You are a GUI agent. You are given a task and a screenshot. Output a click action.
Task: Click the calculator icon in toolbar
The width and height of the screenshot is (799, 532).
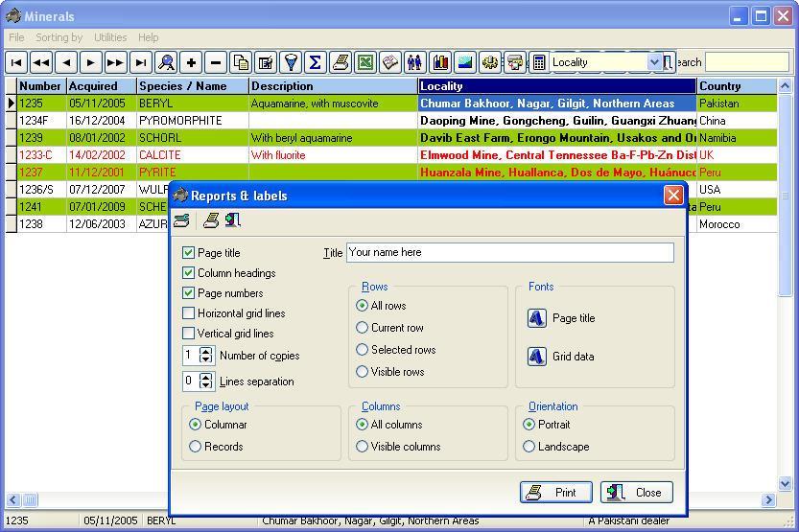click(539, 62)
